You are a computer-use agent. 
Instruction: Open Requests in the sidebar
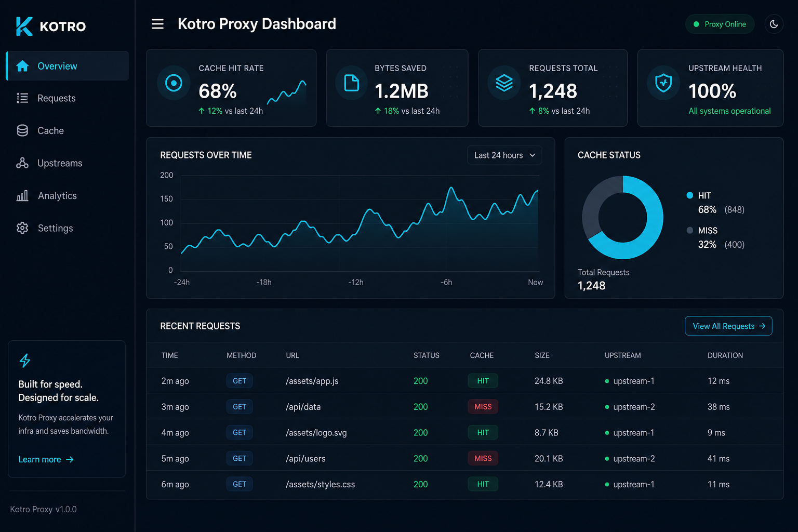point(68,98)
